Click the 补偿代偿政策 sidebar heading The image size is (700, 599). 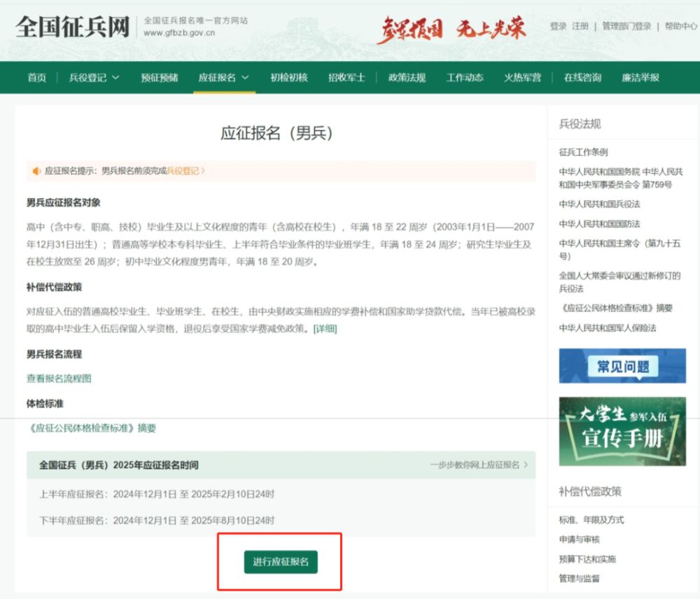coord(589,492)
